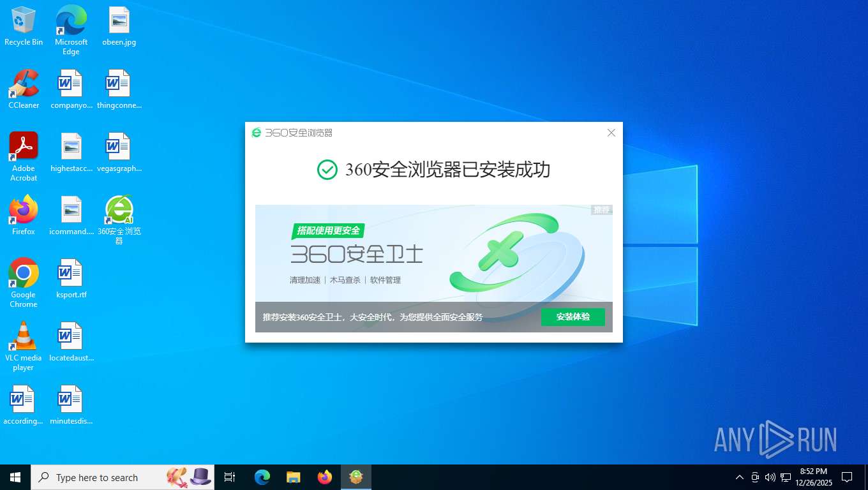Open Firefox from the taskbar

point(325,477)
